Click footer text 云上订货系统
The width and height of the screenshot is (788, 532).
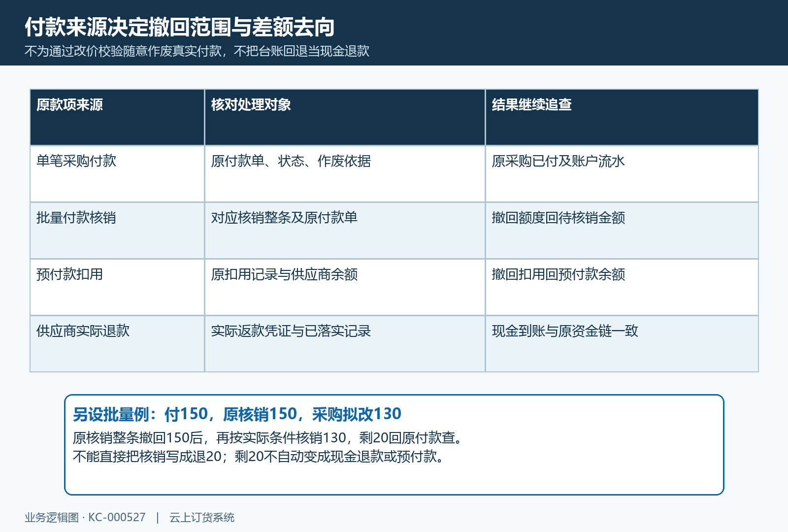[202, 518]
